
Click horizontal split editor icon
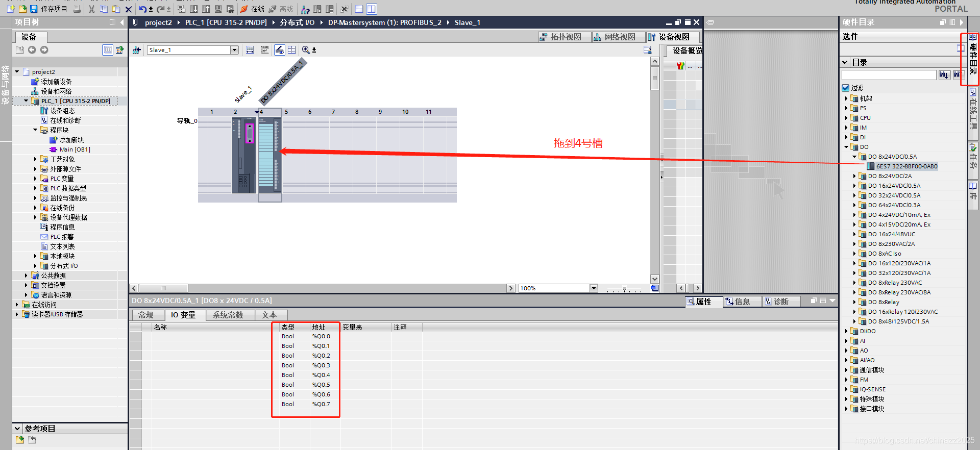click(359, 9)
